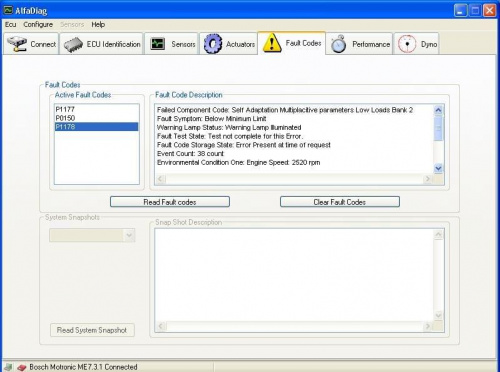Click the Fault Code Storage State line
Screen dimensions: 500x372
pos(244,145)
